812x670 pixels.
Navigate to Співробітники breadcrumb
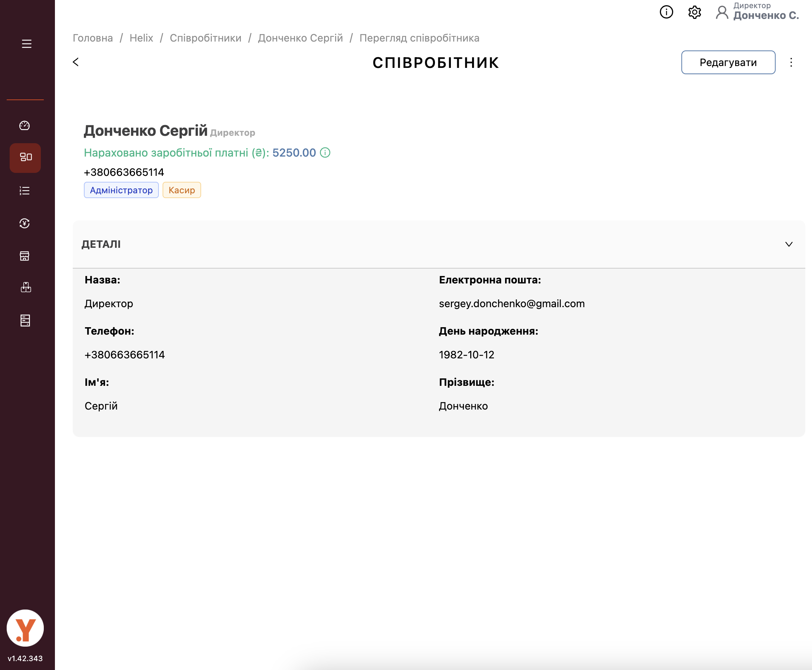[206, 38]
